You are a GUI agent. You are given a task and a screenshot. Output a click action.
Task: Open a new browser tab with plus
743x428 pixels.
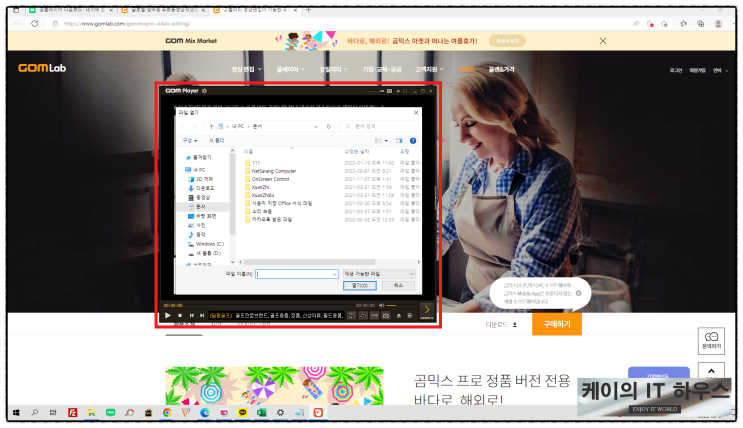(308, 10)
